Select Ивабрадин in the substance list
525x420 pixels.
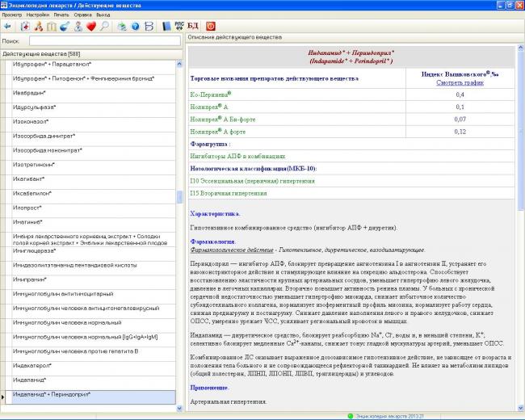point(94,96)
